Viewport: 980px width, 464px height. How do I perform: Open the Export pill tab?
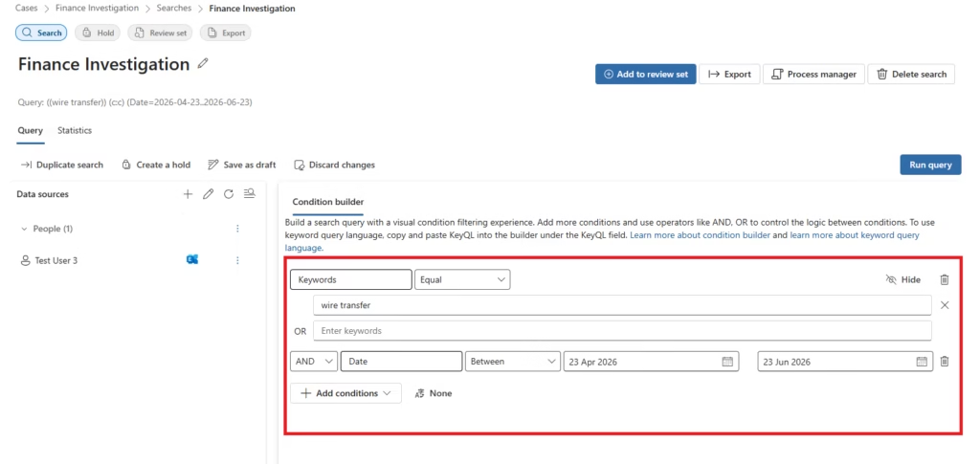click(226, 33)
